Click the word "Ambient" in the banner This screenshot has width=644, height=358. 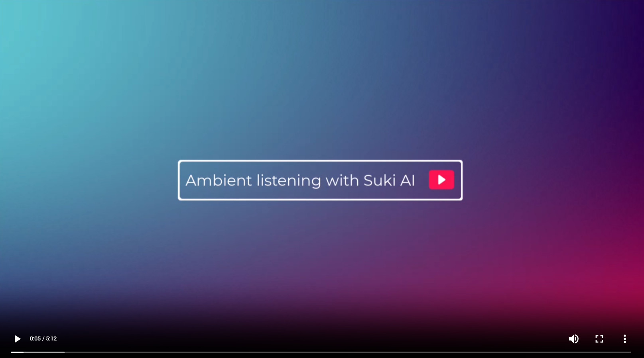point(219,180)
